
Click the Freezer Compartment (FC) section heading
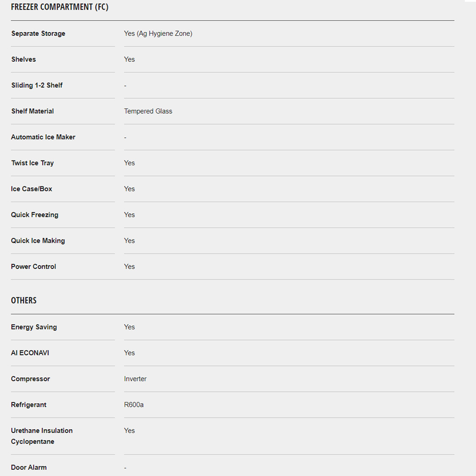[59, 7]
